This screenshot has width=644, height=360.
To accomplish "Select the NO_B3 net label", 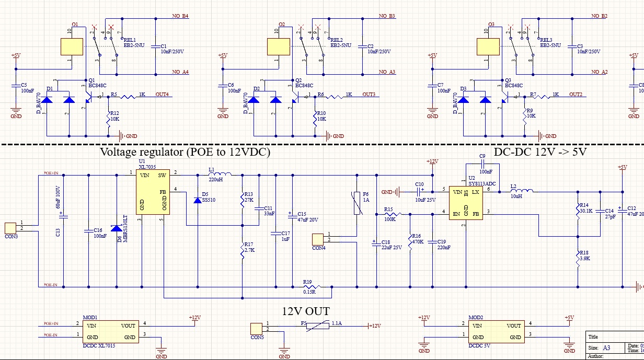I will pyautogui.click(x=387, y=16).
